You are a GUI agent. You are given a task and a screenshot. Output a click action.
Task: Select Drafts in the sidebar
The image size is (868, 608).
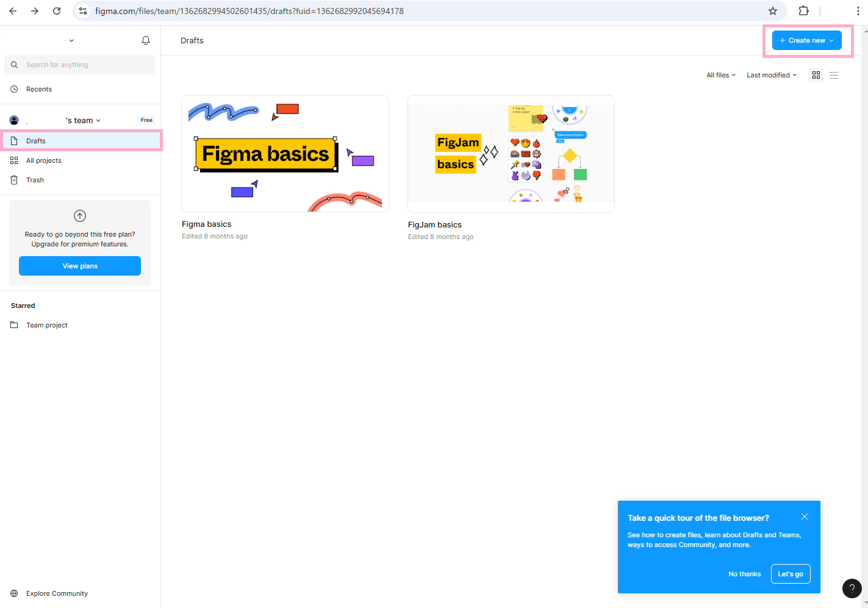point(81,141)
